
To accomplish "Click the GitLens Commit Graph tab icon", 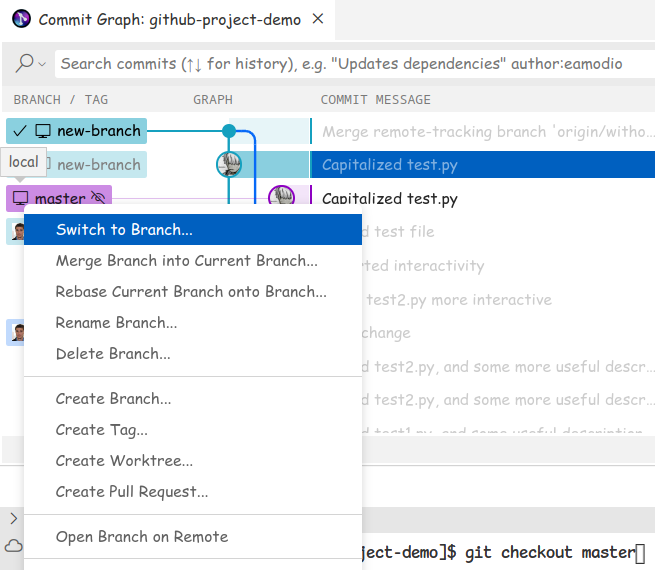I will point(19,19).
